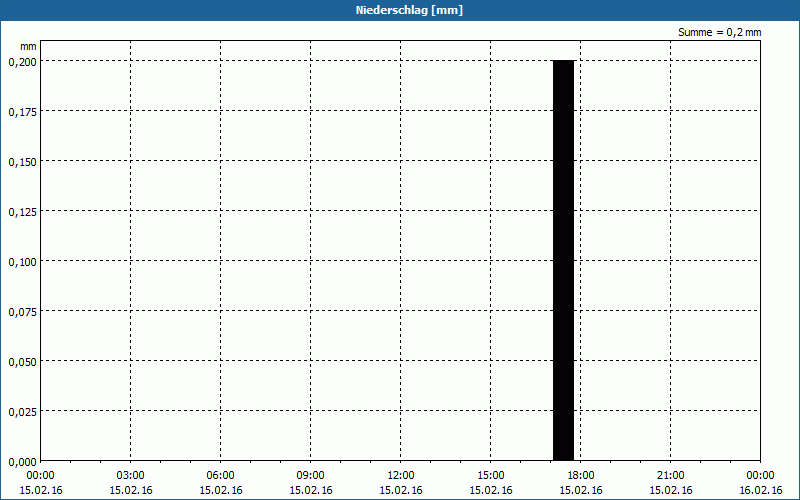This screenshot has height=500, width=800.
Task: Select the 0,050 y-axis label
Action: click(22, 362)
